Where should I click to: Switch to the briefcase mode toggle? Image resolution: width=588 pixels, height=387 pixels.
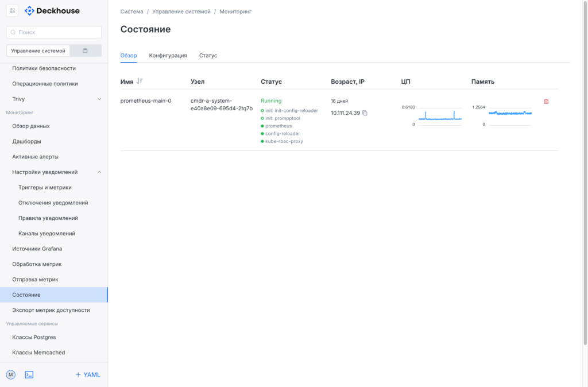[x=85, y=51]
